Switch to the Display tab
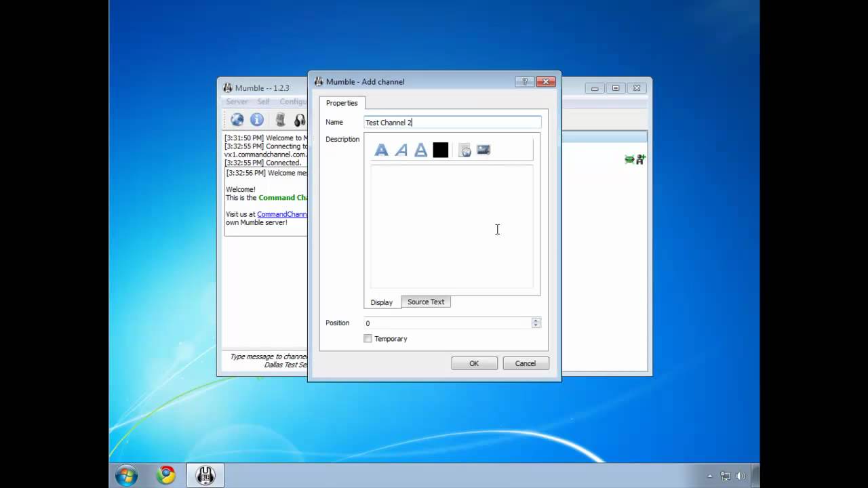This screenshot has width=868, height=488. pyautogui.click(x=382, y=302)
